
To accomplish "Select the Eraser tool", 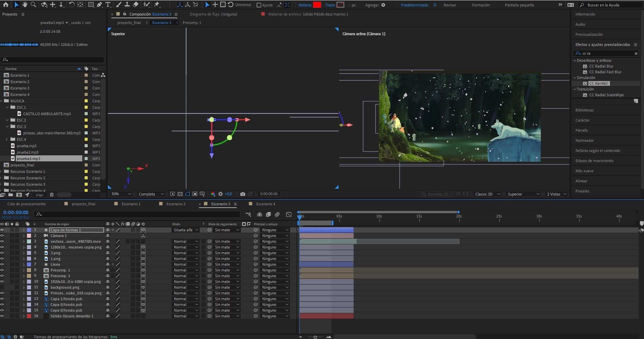I will point(136,5).
